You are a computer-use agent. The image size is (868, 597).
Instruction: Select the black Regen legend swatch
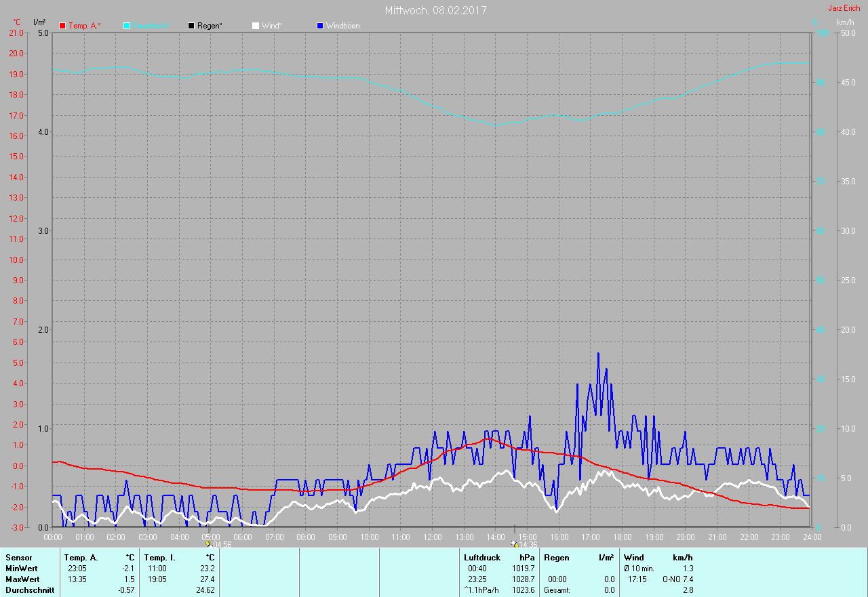191,26
